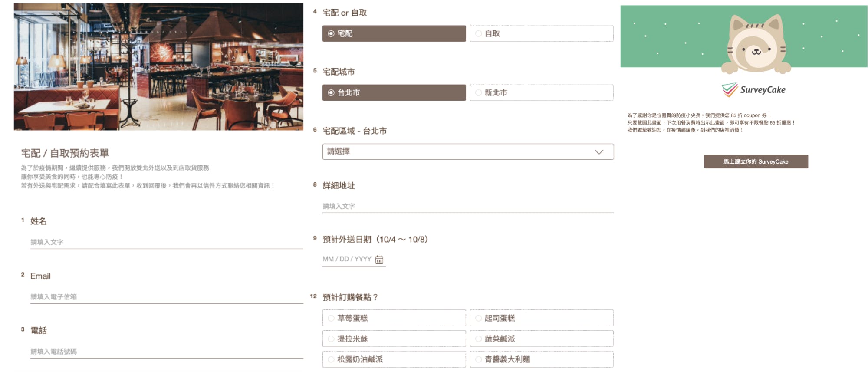Expand the 請選擇 dropdown chevron
This screenshot has height=375, width=868.
pyautogui.click(x=599, y=152)
